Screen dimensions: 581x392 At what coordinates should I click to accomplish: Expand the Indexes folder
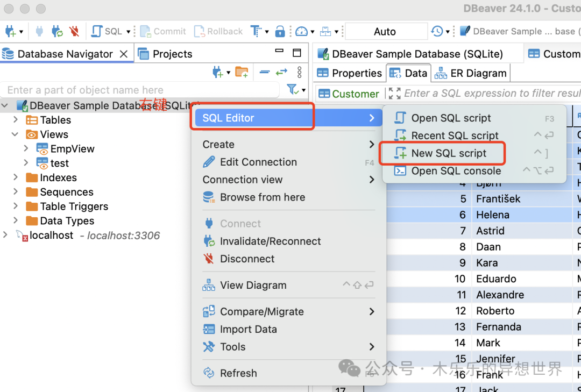16,177
